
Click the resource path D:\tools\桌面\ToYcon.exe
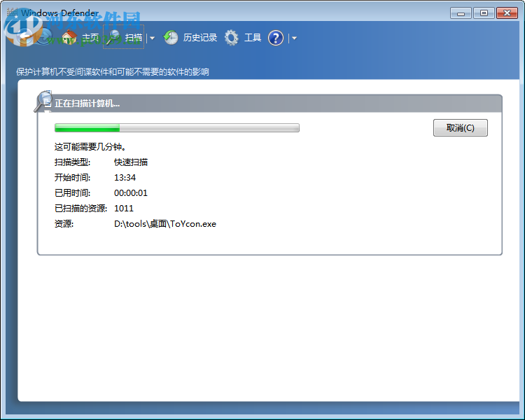[165, 224]
